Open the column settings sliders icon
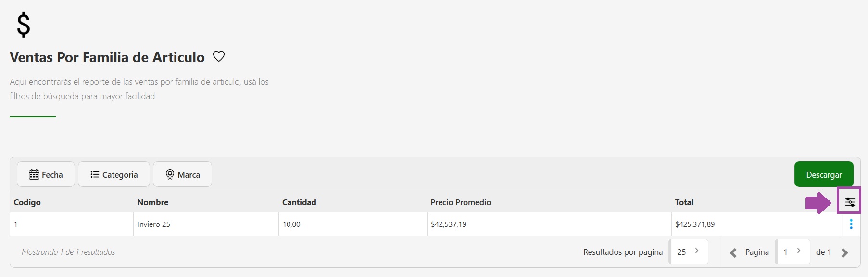Viewport: 868px width, 277px height. (850, 202)
